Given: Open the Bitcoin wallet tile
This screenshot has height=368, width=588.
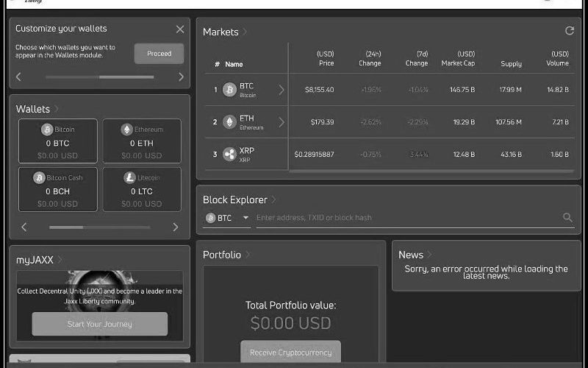Looking at the screenshot, I should tap(58, 141).
